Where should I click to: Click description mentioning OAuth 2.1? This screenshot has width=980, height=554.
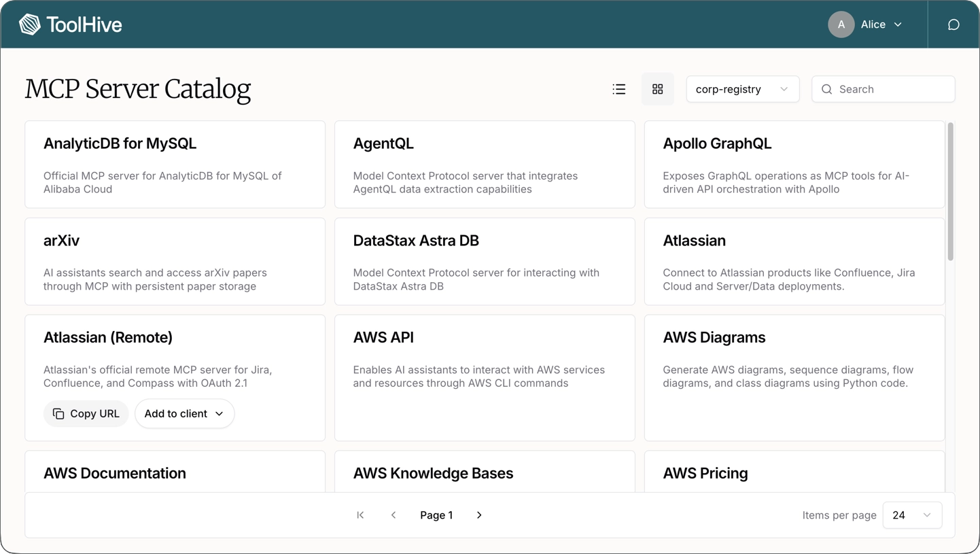tap(158, 377)
